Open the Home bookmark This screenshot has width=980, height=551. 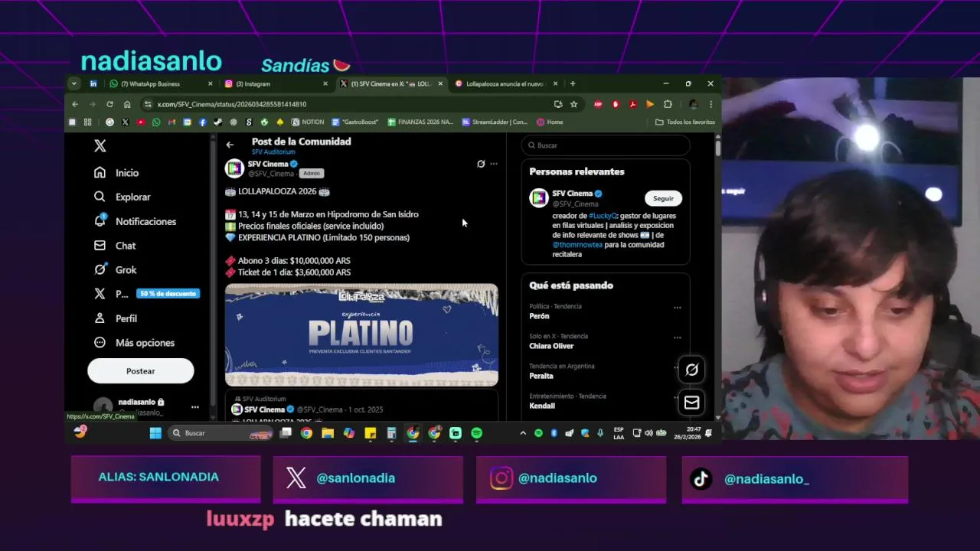click(550, 122)
